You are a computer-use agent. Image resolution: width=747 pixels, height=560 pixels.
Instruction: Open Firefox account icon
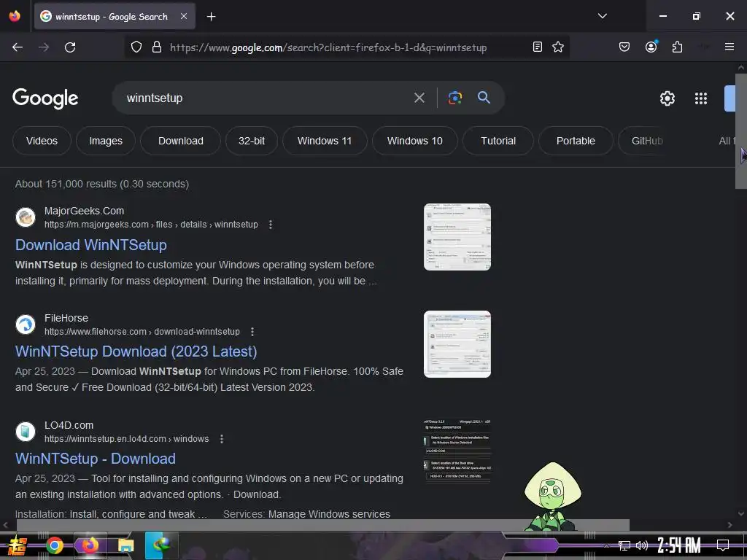651,47
